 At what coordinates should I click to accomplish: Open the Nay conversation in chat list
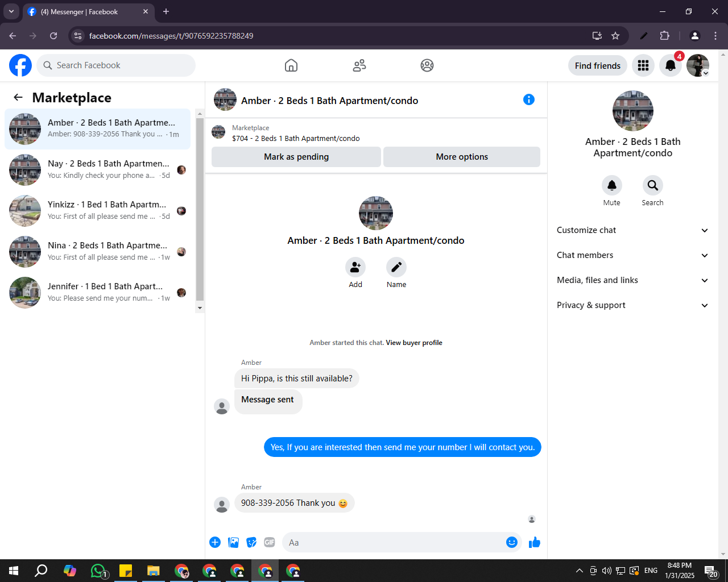click(x=97, y=170)
